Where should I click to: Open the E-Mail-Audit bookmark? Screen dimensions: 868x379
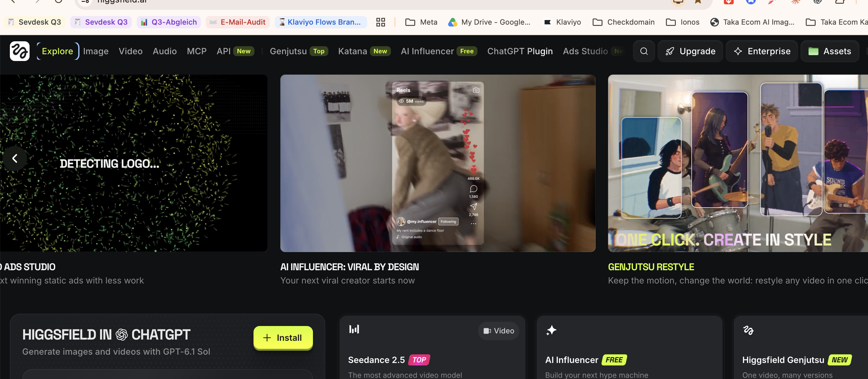tap(237, 22)
